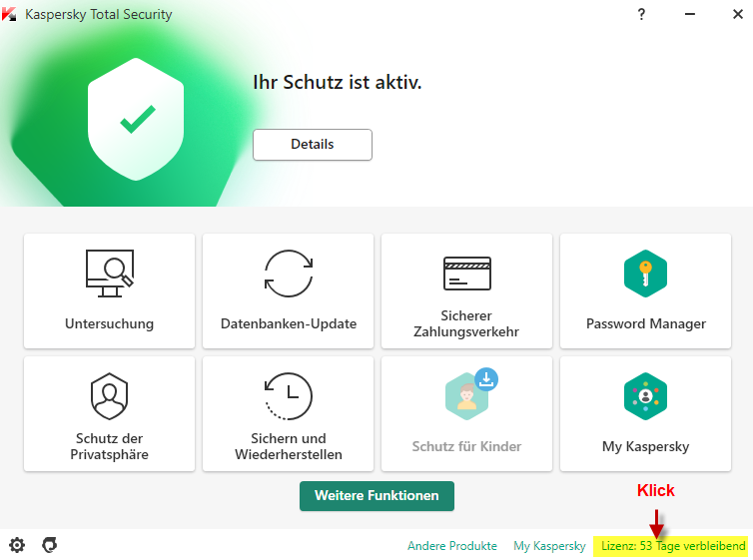Open the My Kaspersky footer link
This screenshot has width=753, height=560.
[549, 546]
